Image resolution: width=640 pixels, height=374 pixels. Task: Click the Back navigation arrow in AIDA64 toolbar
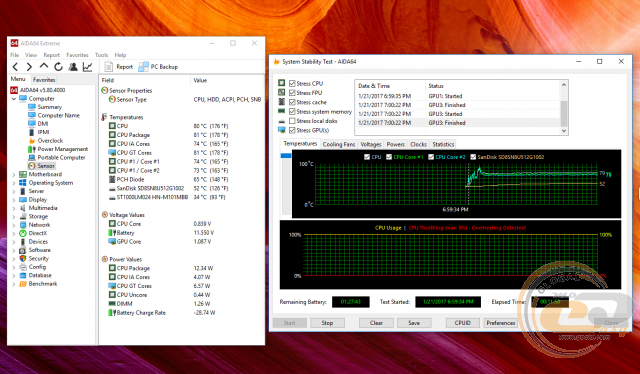click(16, 67)
